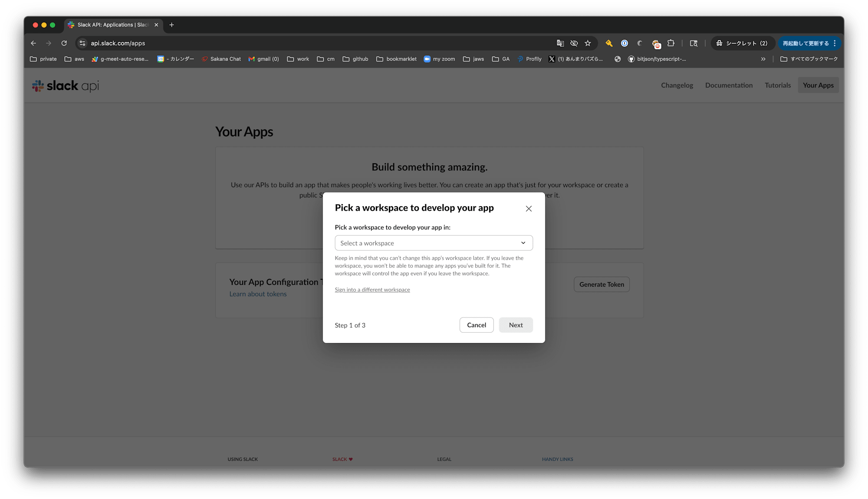Screen dimensions: 868x499
Task: Click the Generate Token button
Action: [602, 284]
